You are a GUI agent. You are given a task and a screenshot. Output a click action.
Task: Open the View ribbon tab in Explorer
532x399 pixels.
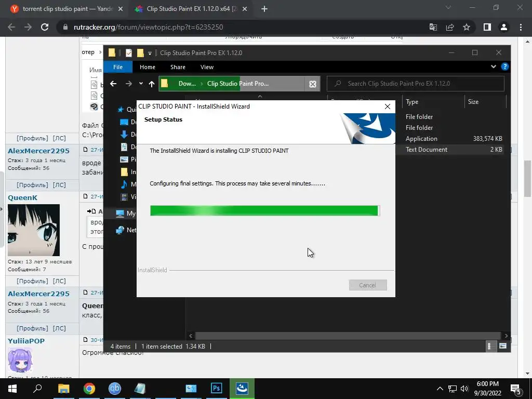pyautogui.click(x=207, y=67)
